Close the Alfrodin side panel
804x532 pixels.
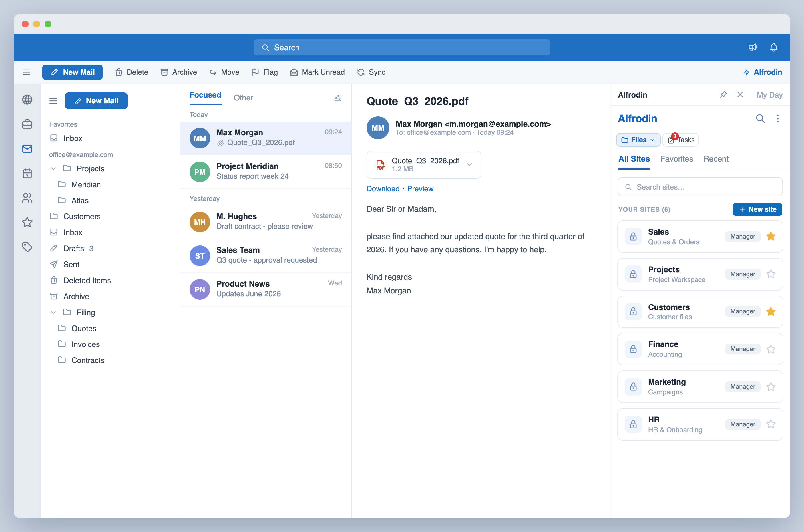pyautogui.click(x=740, y=95)
